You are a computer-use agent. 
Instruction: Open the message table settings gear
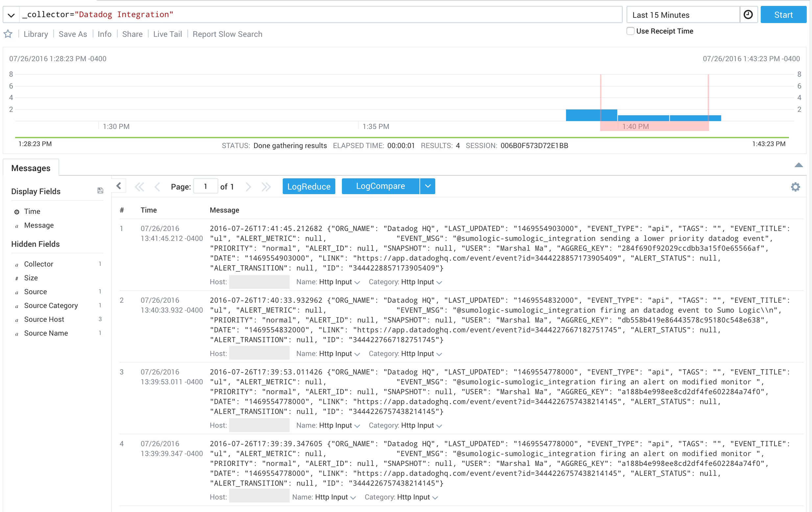pyautogui.click(x=796, y=187)
